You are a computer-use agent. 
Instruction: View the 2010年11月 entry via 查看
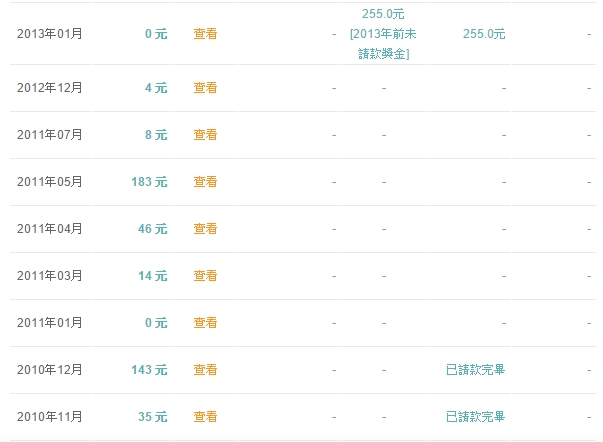tap(205, 417)
